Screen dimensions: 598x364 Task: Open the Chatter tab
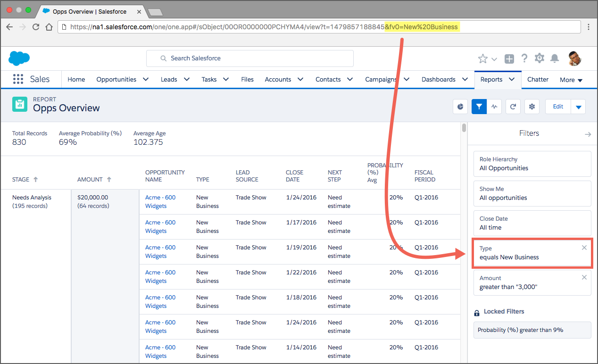click(538, 79)
